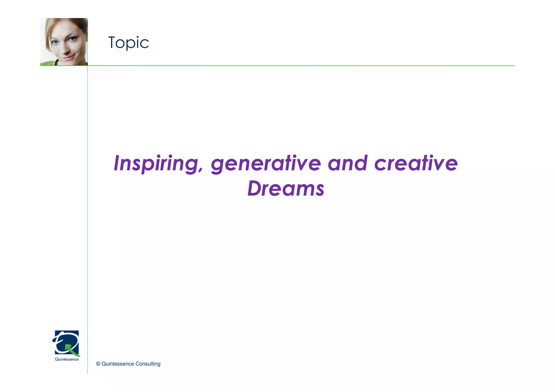Image resolution: width=555 pixels, height=392 pixels.
Task: Click the green shirt in the photo
Action: point(49,63)
